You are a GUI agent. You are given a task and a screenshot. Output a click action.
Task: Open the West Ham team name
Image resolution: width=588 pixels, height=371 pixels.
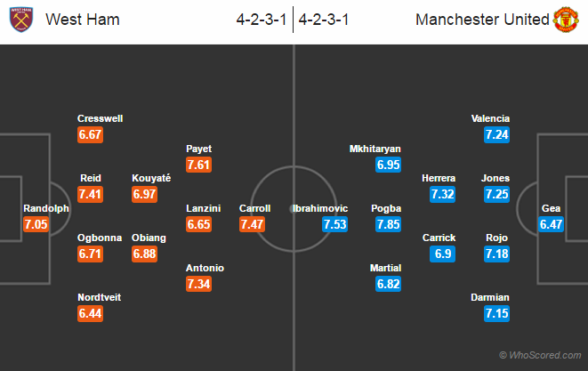[x=83, y=20]
